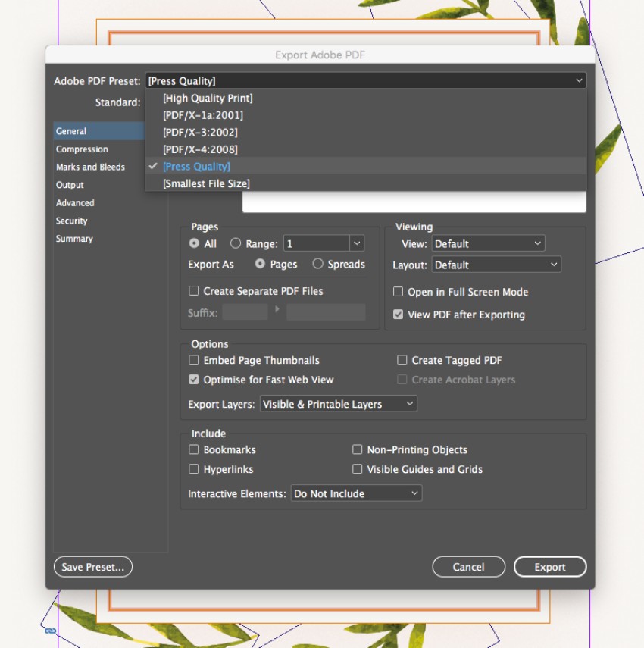Click the Save Preset button
The height and width of the screenshot is (648, 644).
pyautogui.click(x=92, y=566)
